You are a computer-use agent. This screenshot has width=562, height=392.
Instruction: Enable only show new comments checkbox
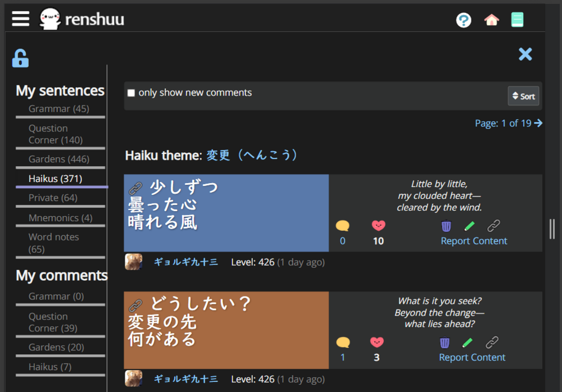[x=132, y=93]
